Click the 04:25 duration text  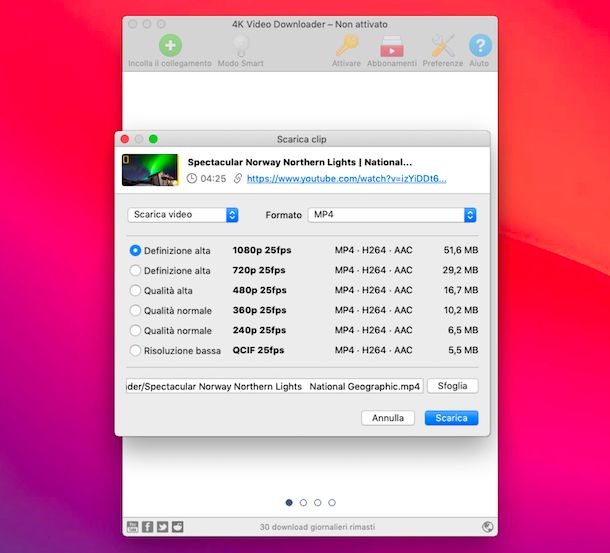[x=213, y=179]
